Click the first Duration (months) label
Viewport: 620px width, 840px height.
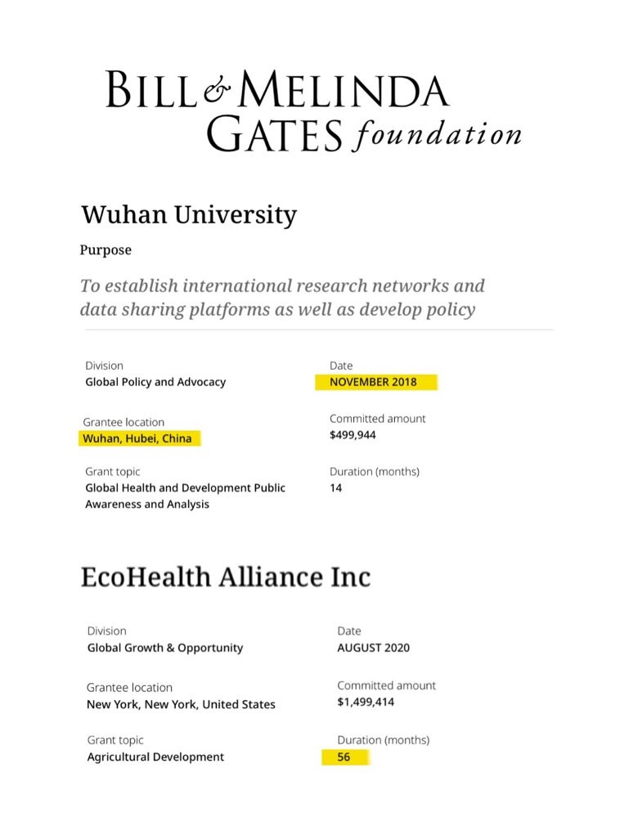(374, 472)
